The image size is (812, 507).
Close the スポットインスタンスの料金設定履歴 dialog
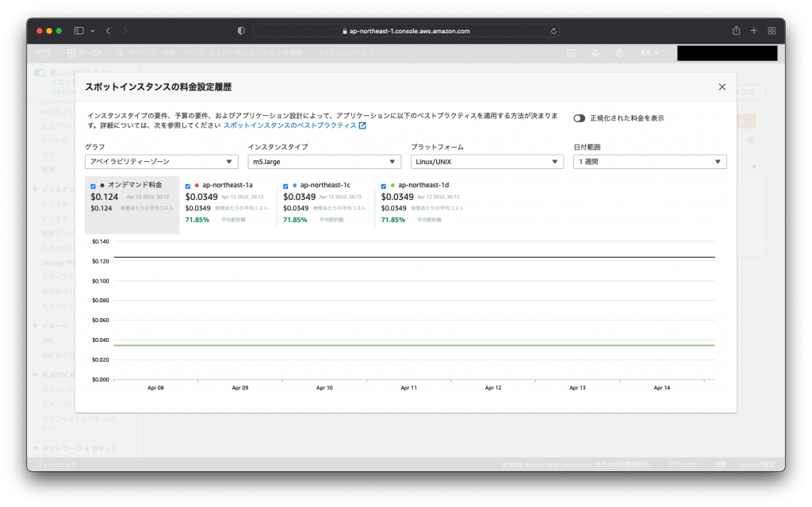[722, 87]
